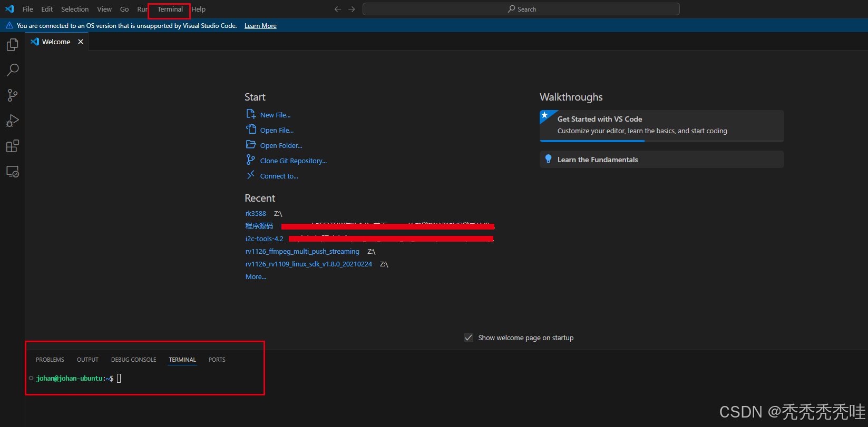The image size is (868, 427).
Task: Click the terminal status circle before the prompt
Action: pos(31,378)
